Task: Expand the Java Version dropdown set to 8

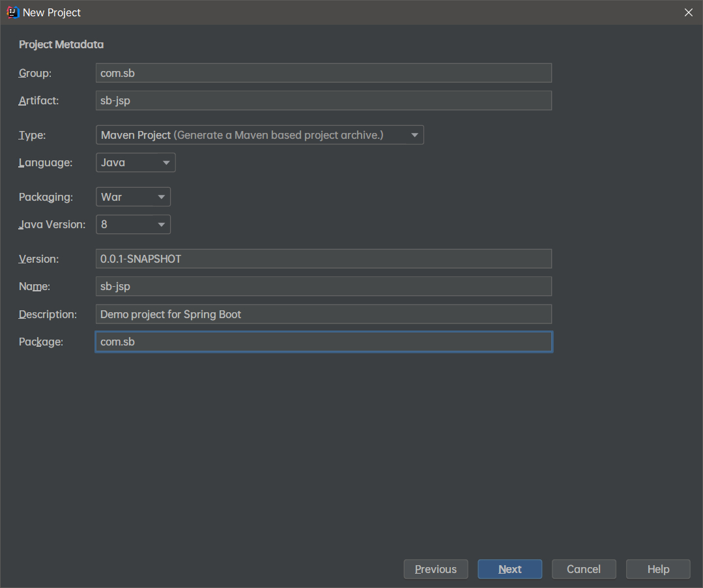Action: pos(133,224)
